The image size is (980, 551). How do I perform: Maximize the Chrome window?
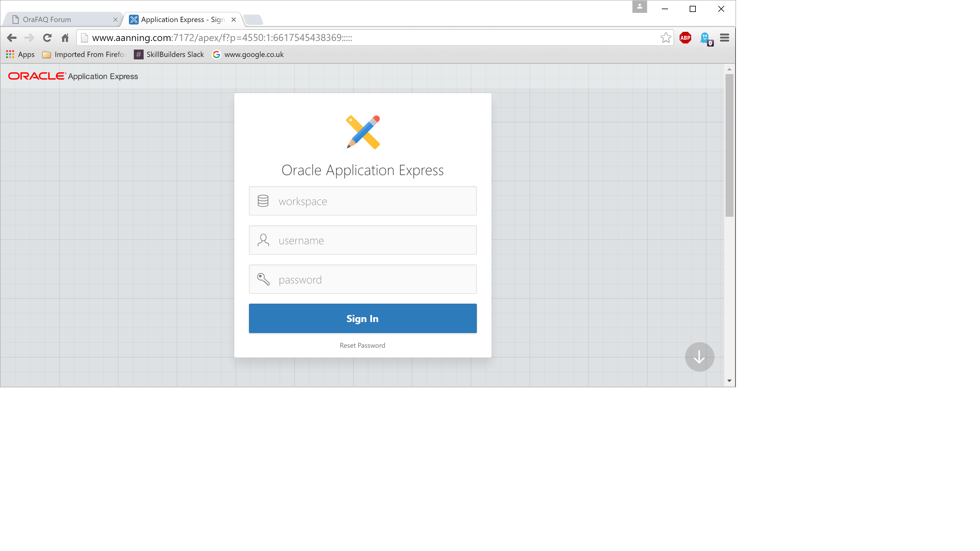(x=692, y=9)
